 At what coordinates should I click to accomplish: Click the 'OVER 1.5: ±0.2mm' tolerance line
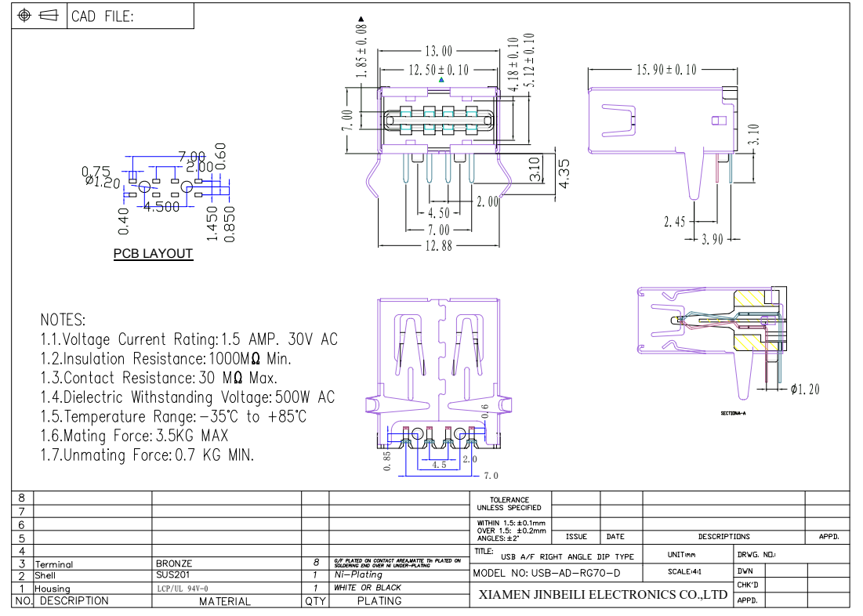(511, 531)
